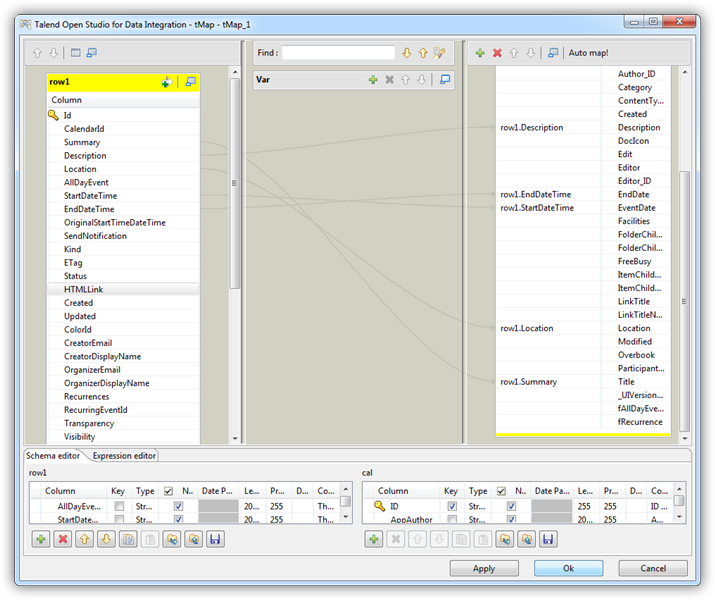This screenshot has width=715, height=600.
Task: Minimize the row1 input table
Action: pyautogui.click(x=191, y=83)
